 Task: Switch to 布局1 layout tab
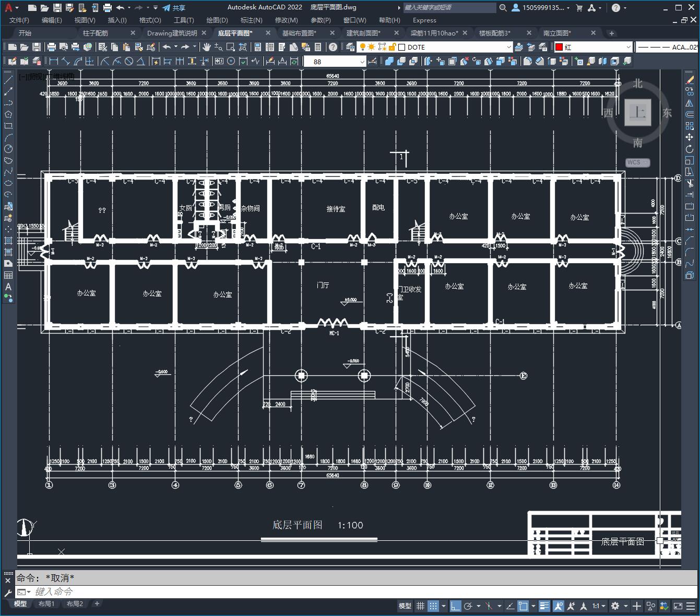tap(46, 603)
